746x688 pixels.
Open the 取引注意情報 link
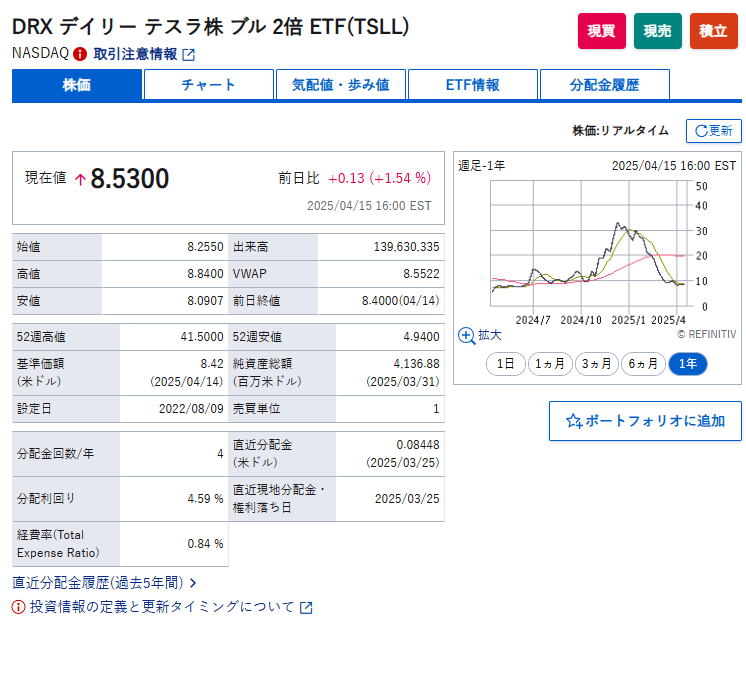(x=135, y=54)
